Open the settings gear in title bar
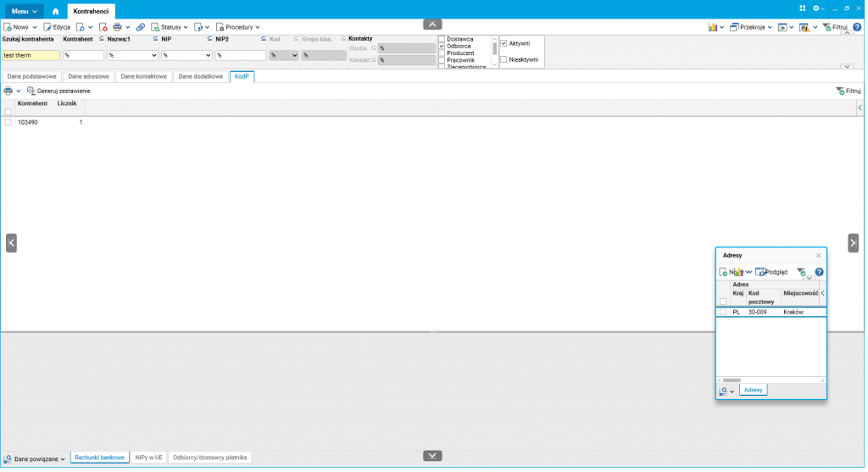Viewport: 868px width, 472px height. pyautogui.click(x=816, y=8)
